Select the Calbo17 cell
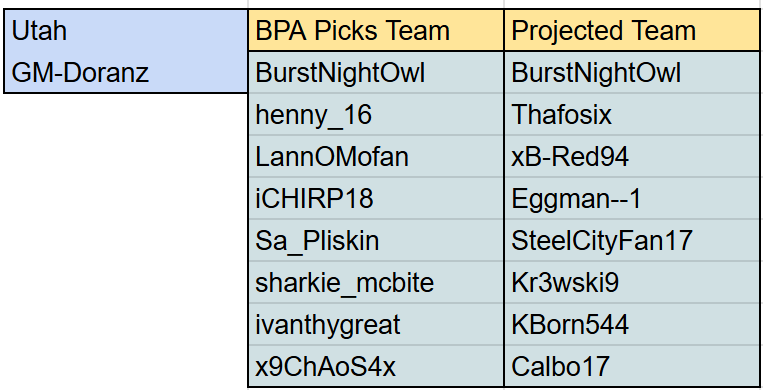763x390 pixels. (632, 366)
